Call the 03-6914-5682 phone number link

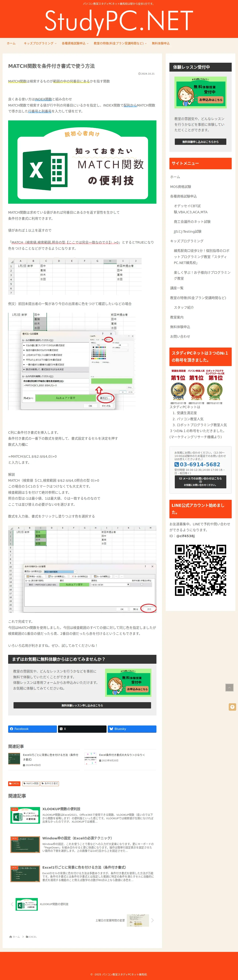coord(200,464)
